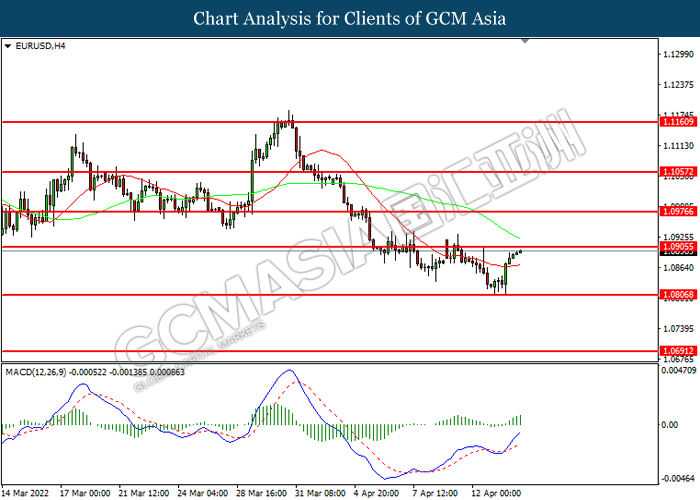Screen dimensions: 700x500
Task: Click the 0.00 MACD zero level value
Action: 670,425
